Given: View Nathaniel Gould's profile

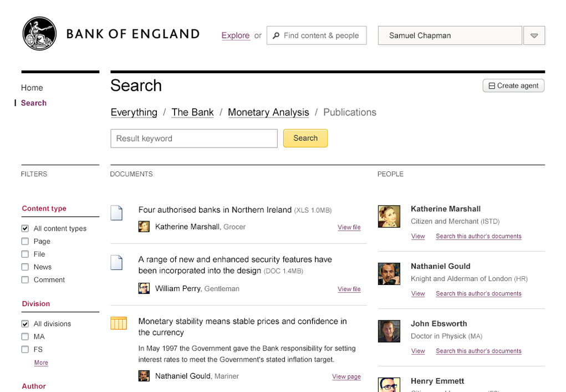Looking at the screenshot, I should click(418, 293).
